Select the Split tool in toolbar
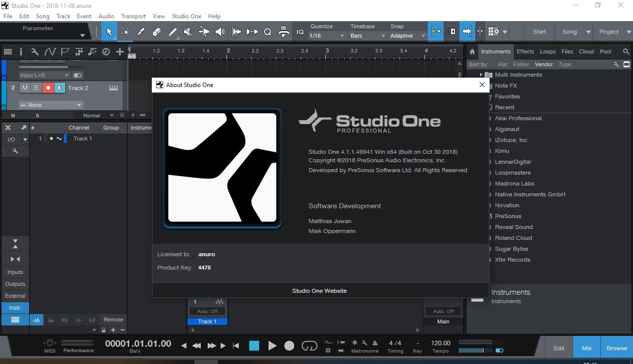 [141, 32]
